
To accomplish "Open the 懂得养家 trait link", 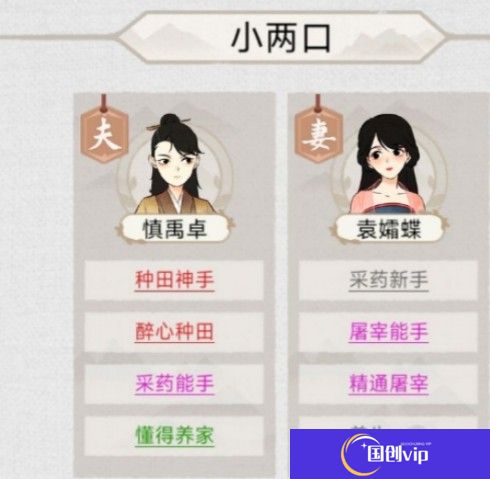I will click(x=174, y=436).
